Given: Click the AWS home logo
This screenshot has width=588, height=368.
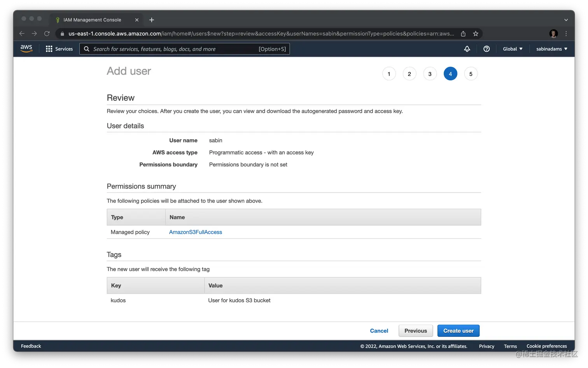Looking at the screenshot, I should pyautogui.click(x=26, y=48).
